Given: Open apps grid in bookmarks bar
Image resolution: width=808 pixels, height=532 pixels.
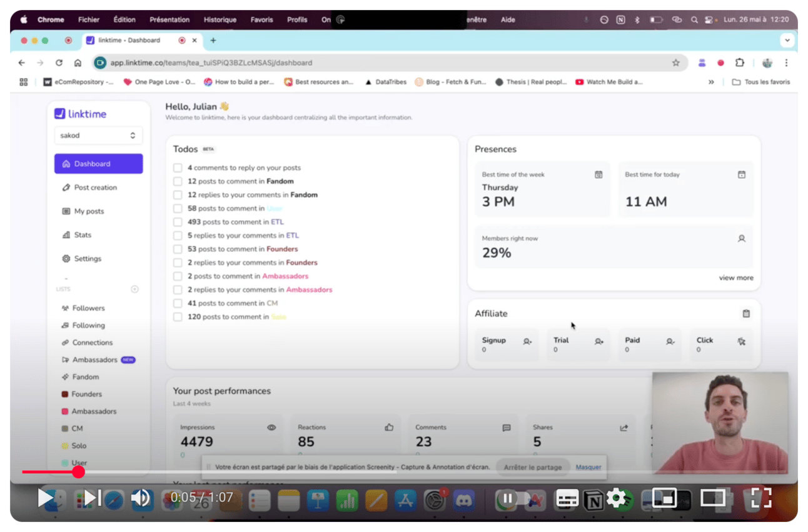Looking at the screenshot, I should coord(24,82).
